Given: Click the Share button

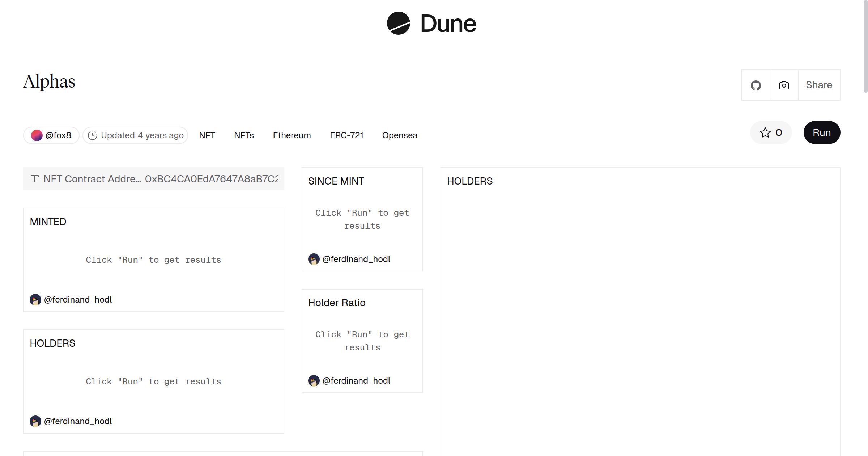Looking at the screenshot, I should 819,85.
